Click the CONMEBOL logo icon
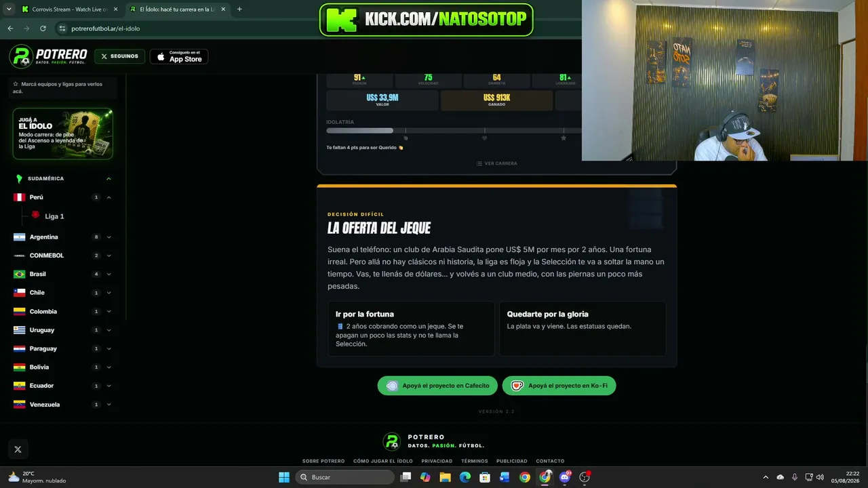 [x=19, y=256]
